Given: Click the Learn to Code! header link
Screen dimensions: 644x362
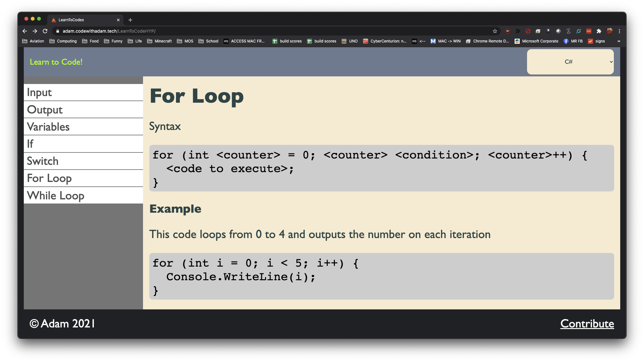Looking at the screenshot, I should (x=56, y=62).
